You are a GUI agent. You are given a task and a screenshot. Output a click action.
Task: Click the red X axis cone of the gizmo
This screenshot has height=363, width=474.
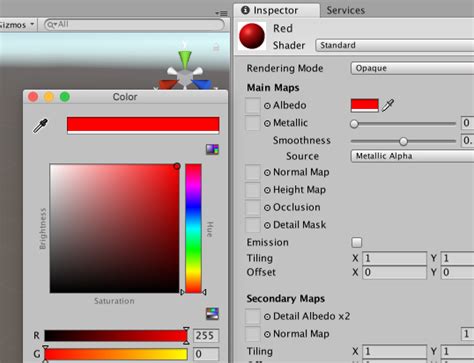tap(168, 85)
